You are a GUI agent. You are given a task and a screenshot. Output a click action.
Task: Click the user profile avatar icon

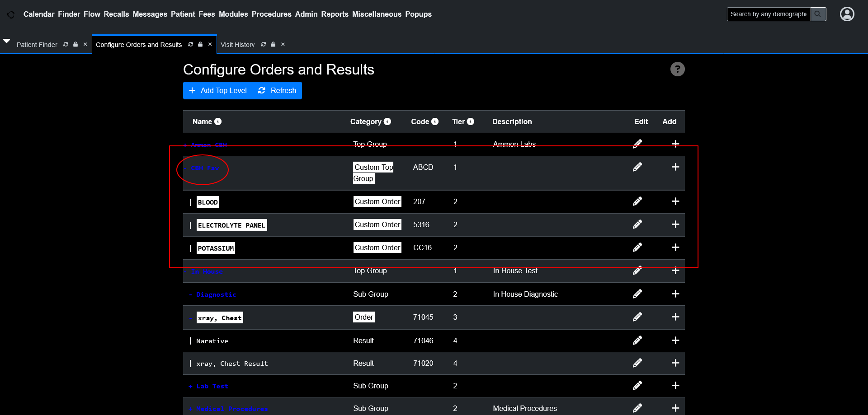coord(847,14)
